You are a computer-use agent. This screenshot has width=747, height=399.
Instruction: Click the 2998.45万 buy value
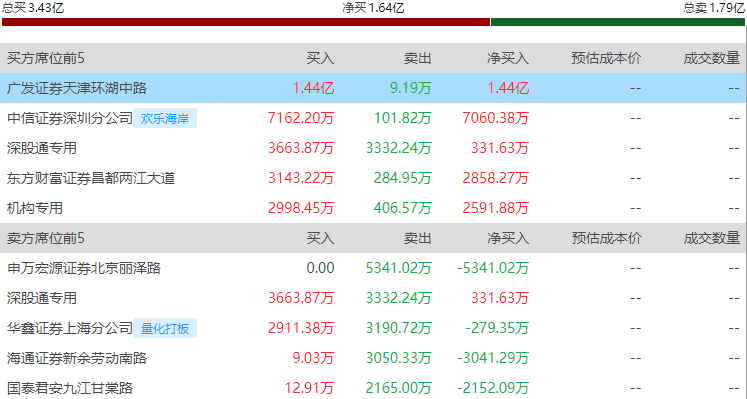301,208
